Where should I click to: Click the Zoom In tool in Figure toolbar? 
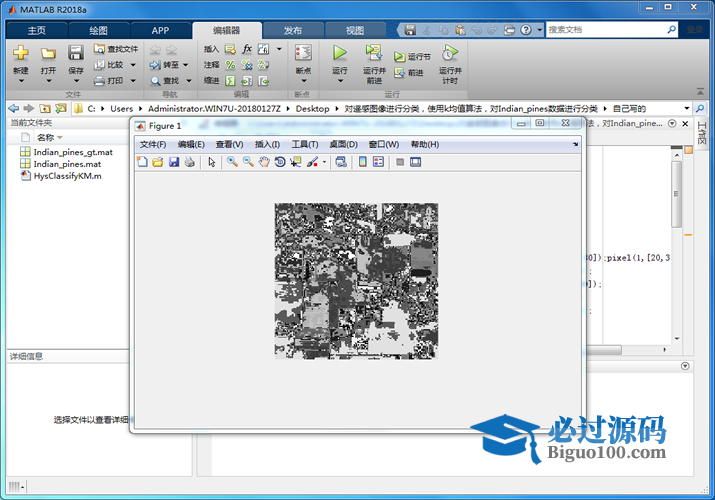click(232, 162)
